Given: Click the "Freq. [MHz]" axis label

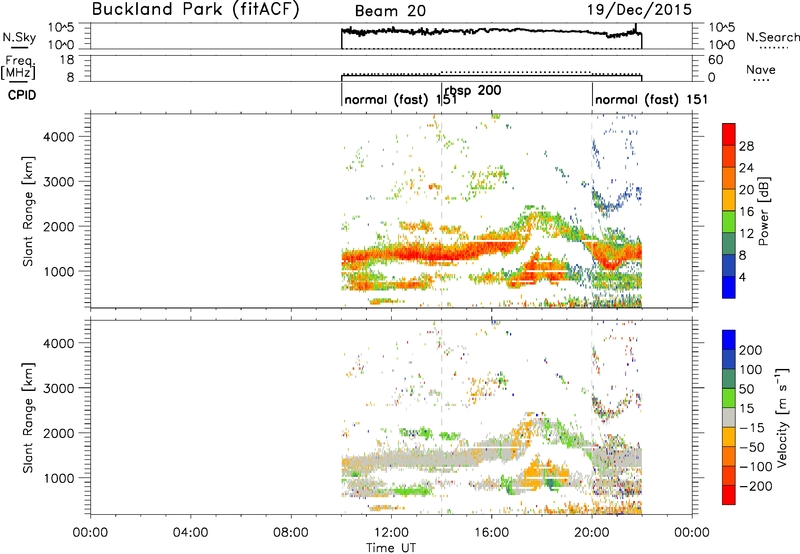Looking at the screenshot, I should [x=18, y=67].
